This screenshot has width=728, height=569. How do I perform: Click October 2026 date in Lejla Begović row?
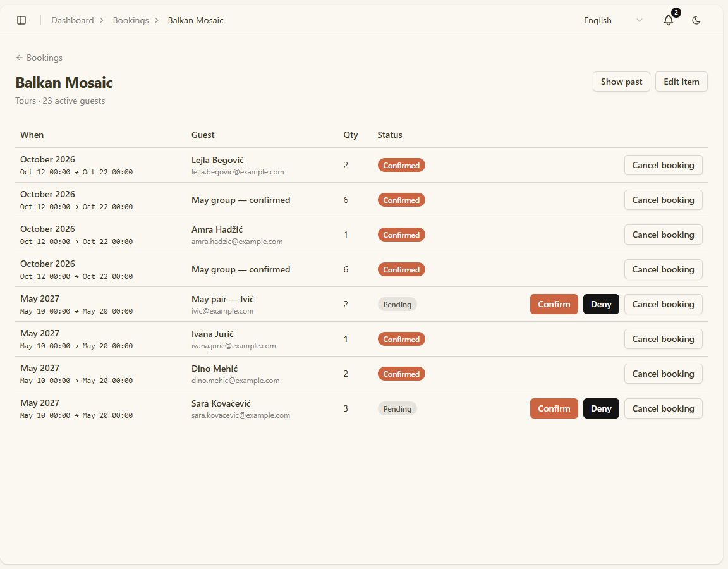(x=47, y=159)
